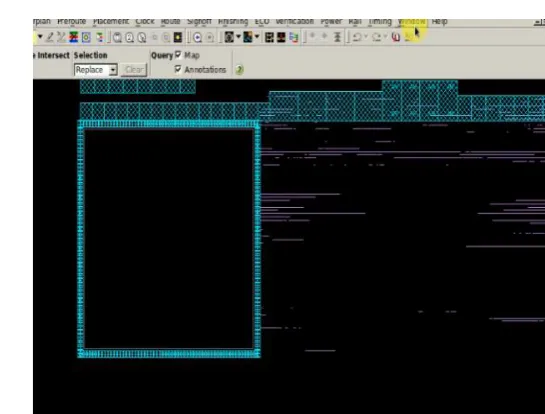Screen dimensions: 545x414
Task: Open the Selection mode Replace dropdown
Action: pos(96,70)
